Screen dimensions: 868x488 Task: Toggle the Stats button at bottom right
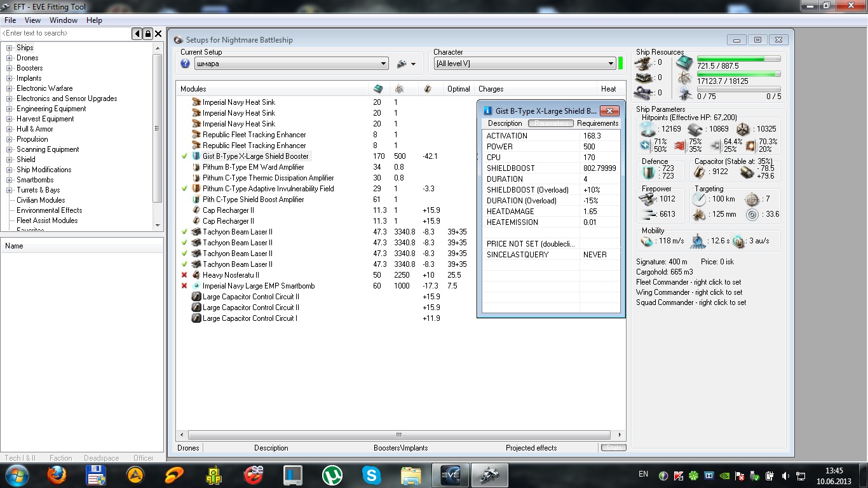(x=613, y=448)
